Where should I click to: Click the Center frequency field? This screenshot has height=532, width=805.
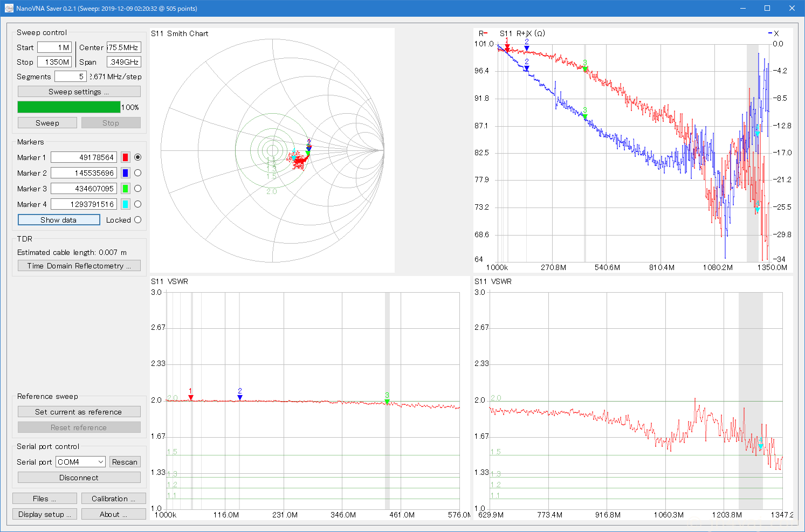pyautogui.click(x=124, y=47)
